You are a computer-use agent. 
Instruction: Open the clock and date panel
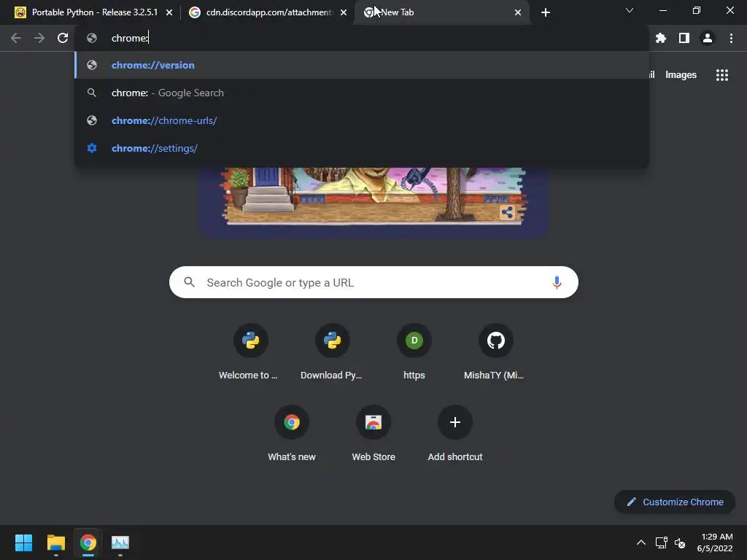pos(715,542)
